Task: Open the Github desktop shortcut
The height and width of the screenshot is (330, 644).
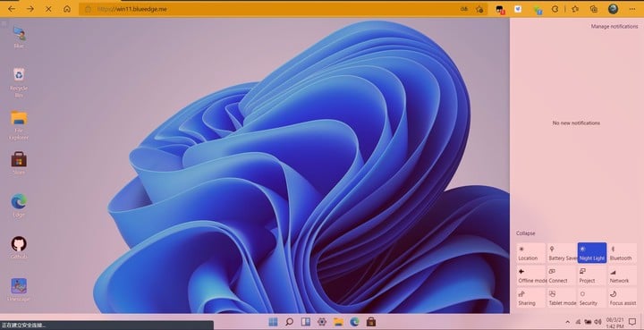Action: tap(19, 248)
